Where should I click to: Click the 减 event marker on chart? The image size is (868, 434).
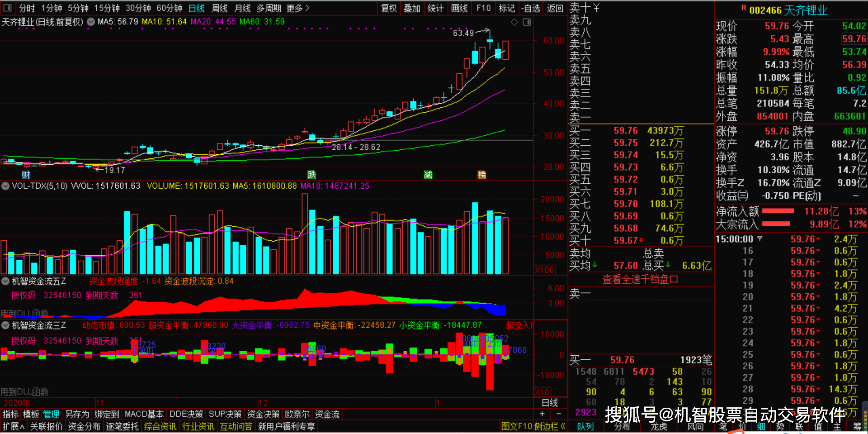click(428, 175)
